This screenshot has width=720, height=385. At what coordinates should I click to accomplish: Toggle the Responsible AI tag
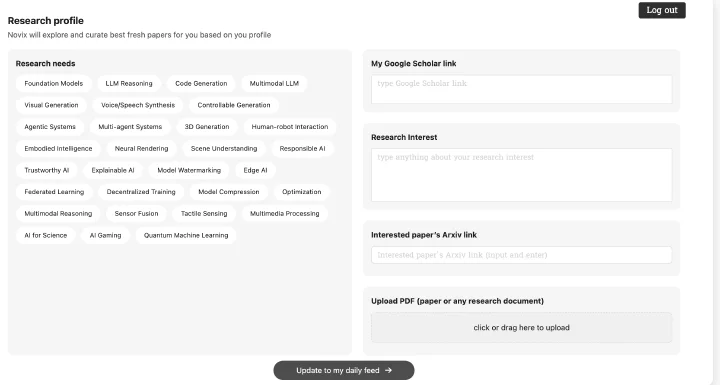(303, 148)
